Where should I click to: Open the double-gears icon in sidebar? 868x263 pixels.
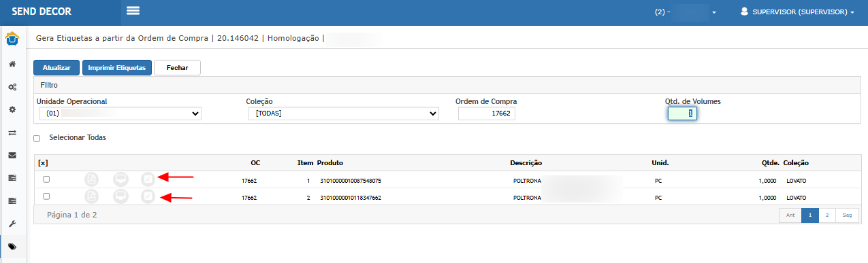point(12,87)
